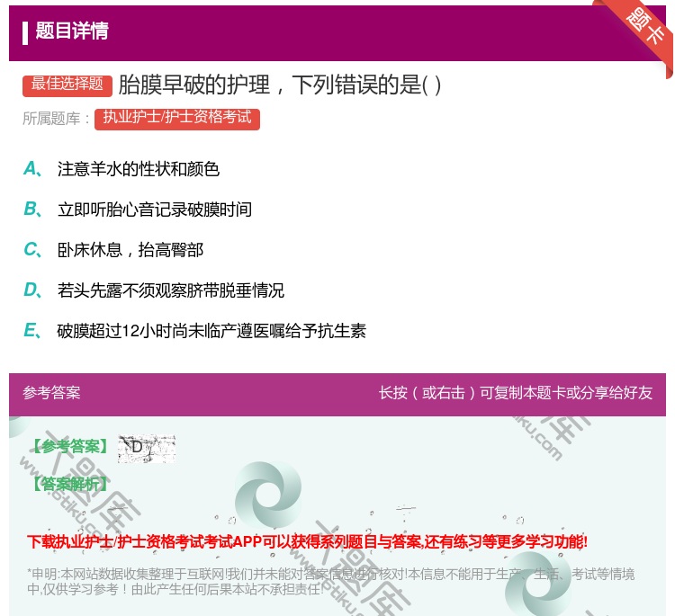The height and width of the screenshot is (616, 675).
Task: Click the grey 申明 disclaimer text
Action: coord(330,582)
